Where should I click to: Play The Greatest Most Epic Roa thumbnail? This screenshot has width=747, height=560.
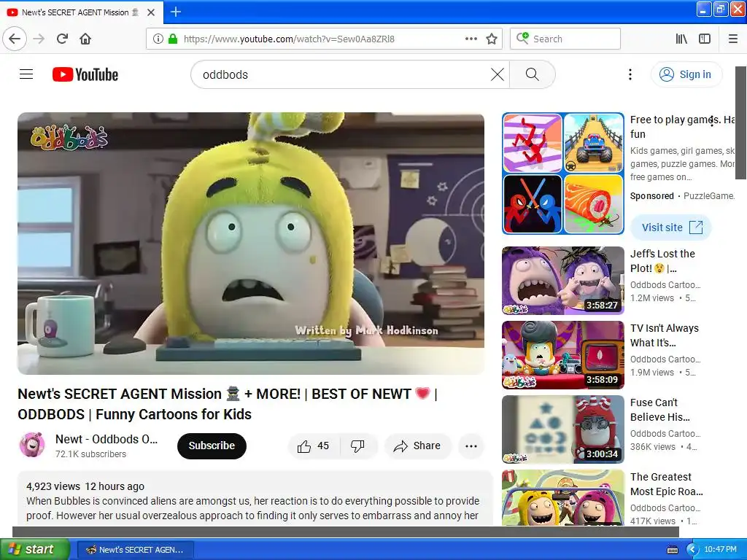(x=563, y=497)
